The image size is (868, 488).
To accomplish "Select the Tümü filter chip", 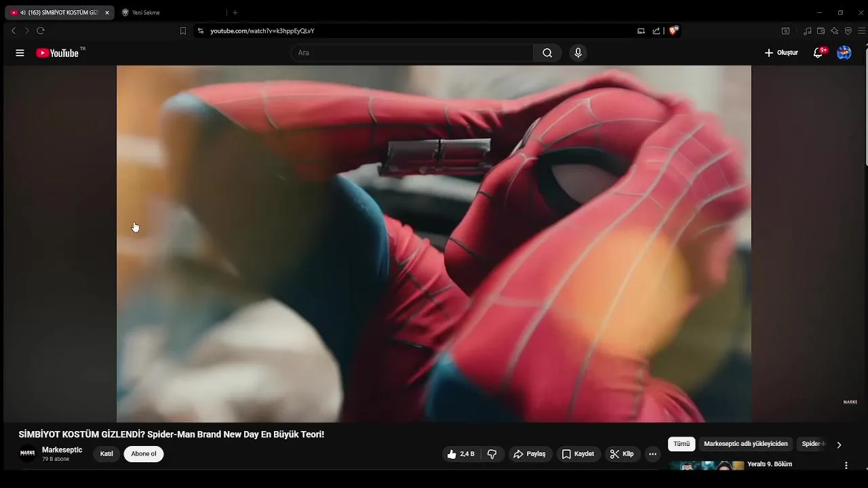I will point(682,444).
